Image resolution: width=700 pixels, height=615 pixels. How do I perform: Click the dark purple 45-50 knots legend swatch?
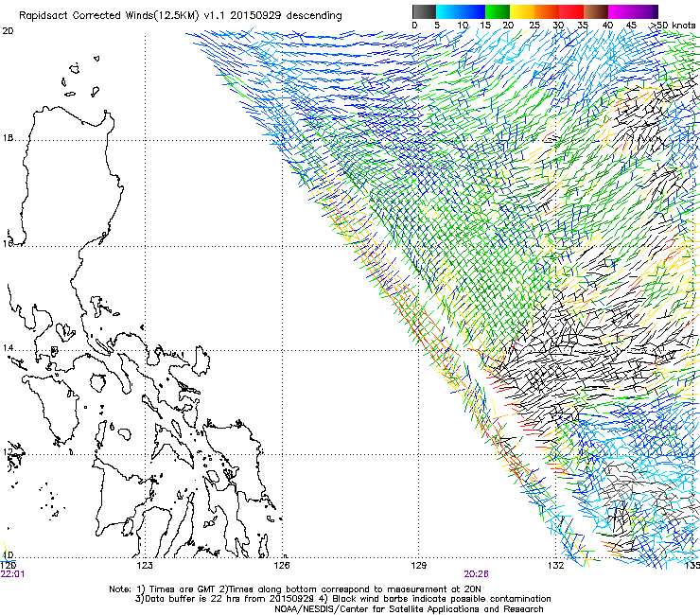pyautogui.click(x=645, y=11)
